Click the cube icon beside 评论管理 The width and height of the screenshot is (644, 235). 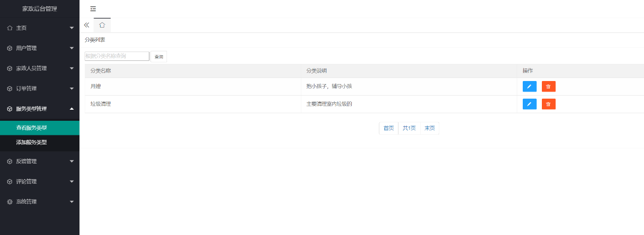coord(10,182)
